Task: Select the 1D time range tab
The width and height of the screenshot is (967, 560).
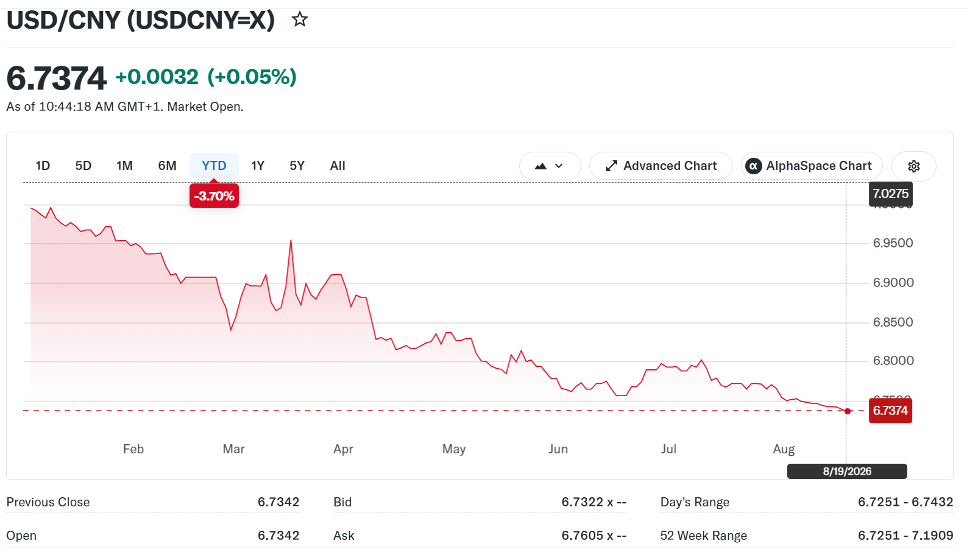Action: [43, 166]
